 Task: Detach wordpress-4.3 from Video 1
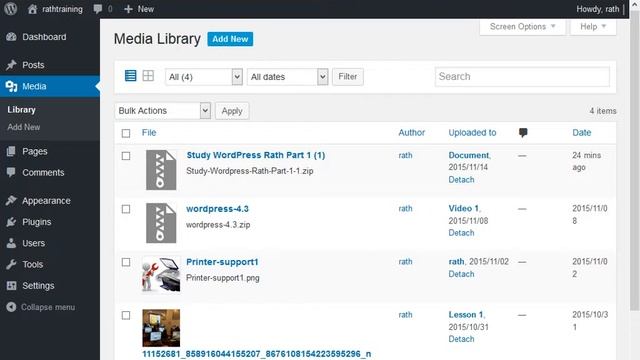[x=461, y=233]
